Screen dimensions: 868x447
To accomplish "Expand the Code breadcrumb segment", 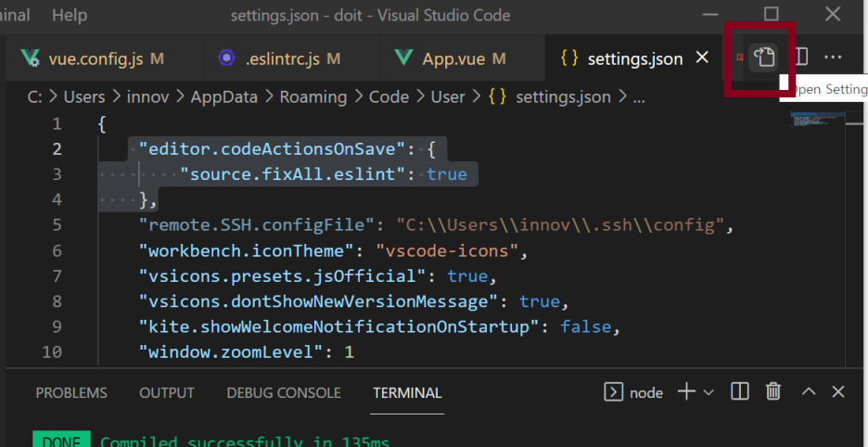I will click(x=389, y=97).
